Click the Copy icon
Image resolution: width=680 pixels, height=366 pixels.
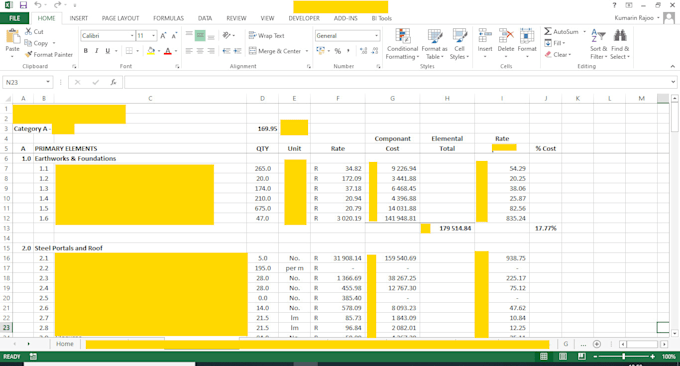pyautogui.click(x=29, y=43)
